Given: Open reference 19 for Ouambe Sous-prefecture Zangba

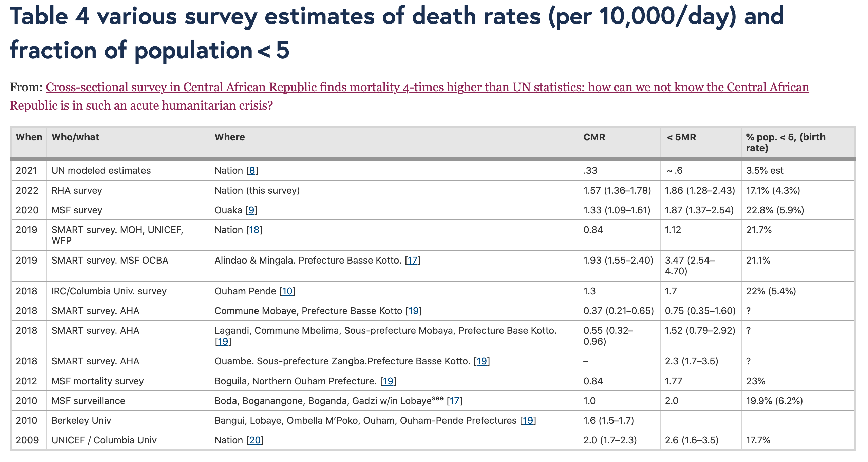Looking at the screenshot, I should click(482, 361).
